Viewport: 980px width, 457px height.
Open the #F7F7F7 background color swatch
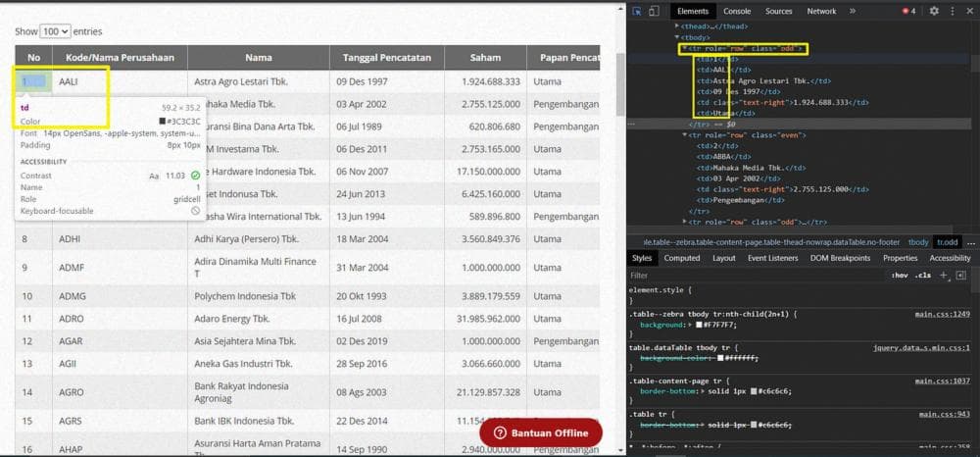699,325
